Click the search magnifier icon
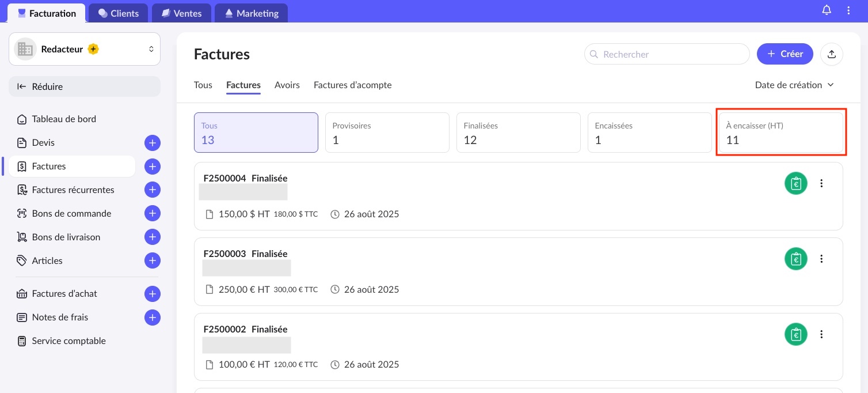The image size is (868, 393). (x=594, y=54)
